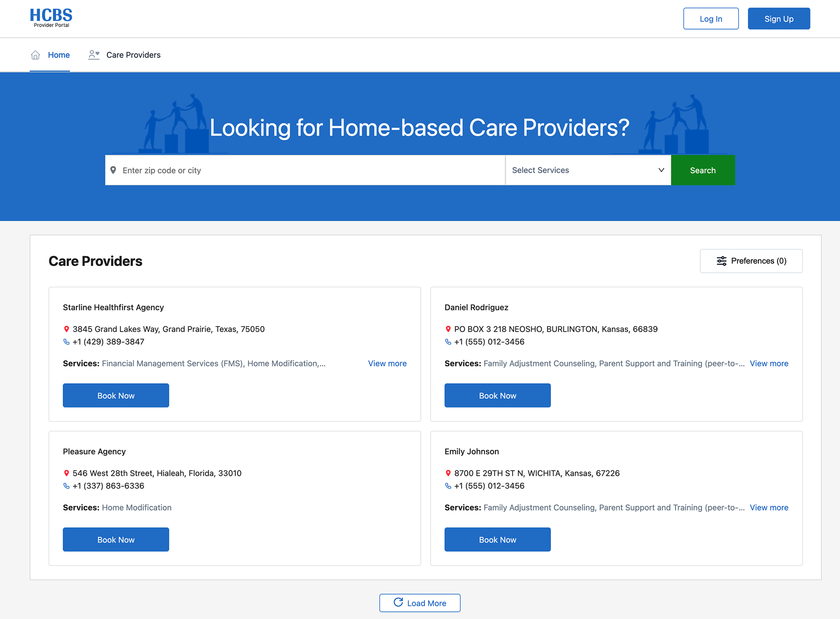The image size is (840, 619).
Task: Click the Preferences sliders icon
Action: click(721, 261)
